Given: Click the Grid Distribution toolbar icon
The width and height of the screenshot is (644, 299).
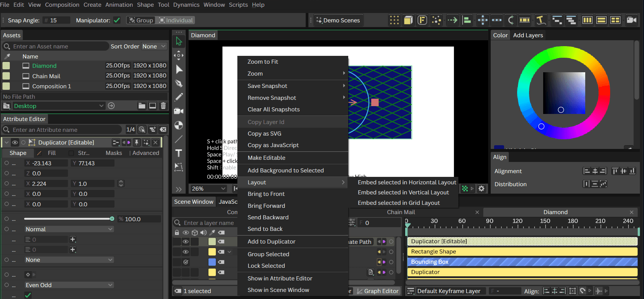Looking at the screenshot, I should [x=394, y=20].
